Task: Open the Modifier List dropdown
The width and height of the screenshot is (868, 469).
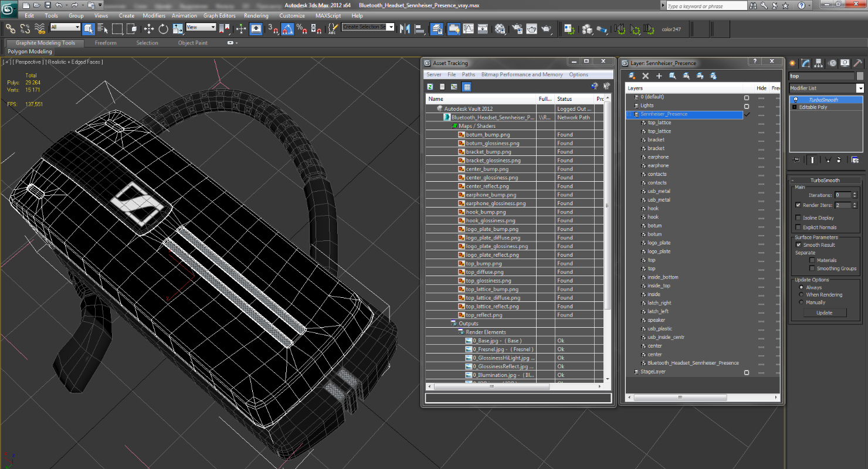Action: (x=860, y=88)
